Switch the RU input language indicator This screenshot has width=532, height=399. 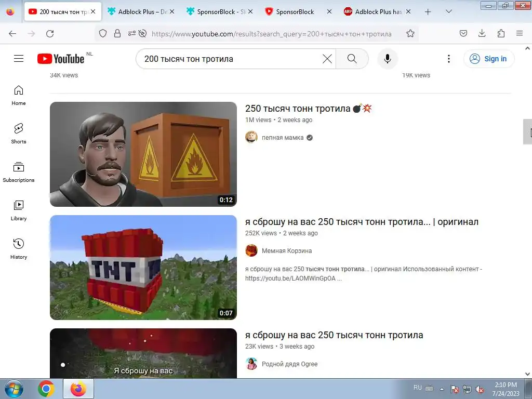418,388
